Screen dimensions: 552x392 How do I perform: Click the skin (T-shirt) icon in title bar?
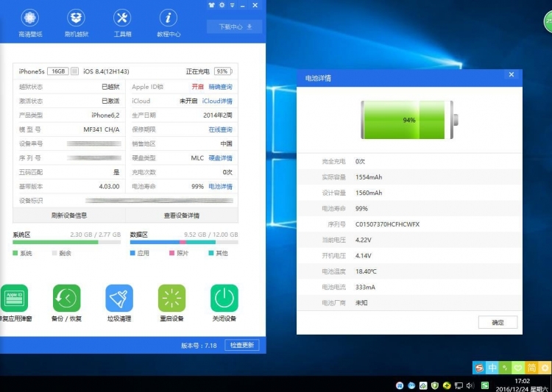tap(211, 5)
